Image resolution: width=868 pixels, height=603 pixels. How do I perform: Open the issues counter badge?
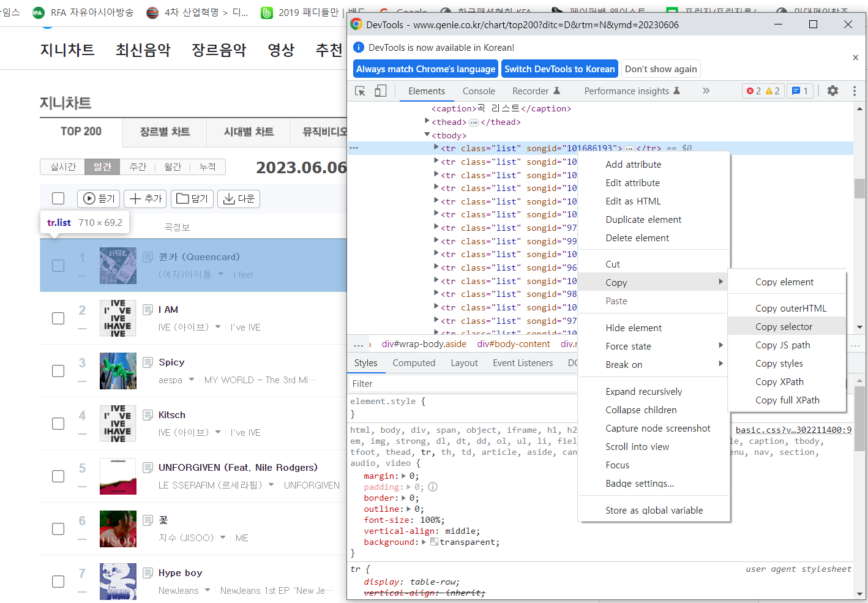(800, 91)
